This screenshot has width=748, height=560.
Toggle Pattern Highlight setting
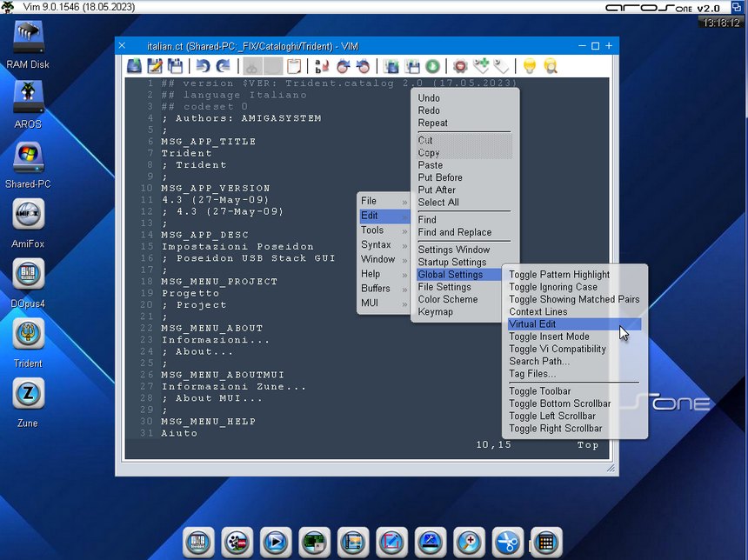point(559,275)
